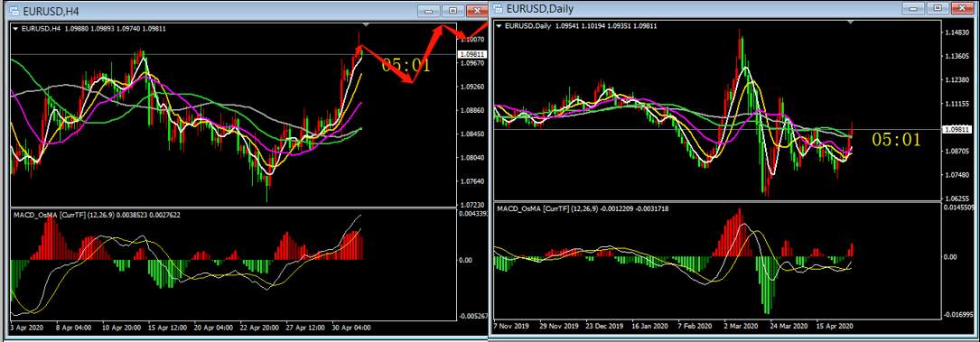Click the 1.14830 price level on Daily scale
980x342 pixels.
(x=957, y=33)
